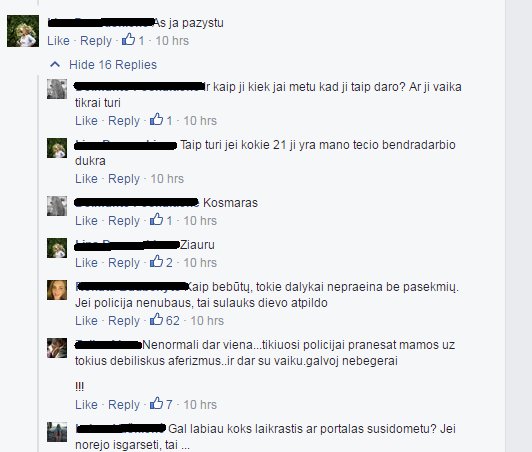532x452 pixels.
Task: Expand truncated 'Gal labiau koks laikrastis' comment
Action: coord(185,445)
